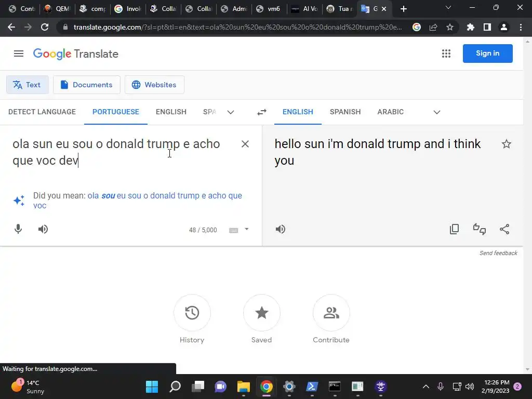Open the Chrome profile icon
532x399 pixels.
coord(504,27)
